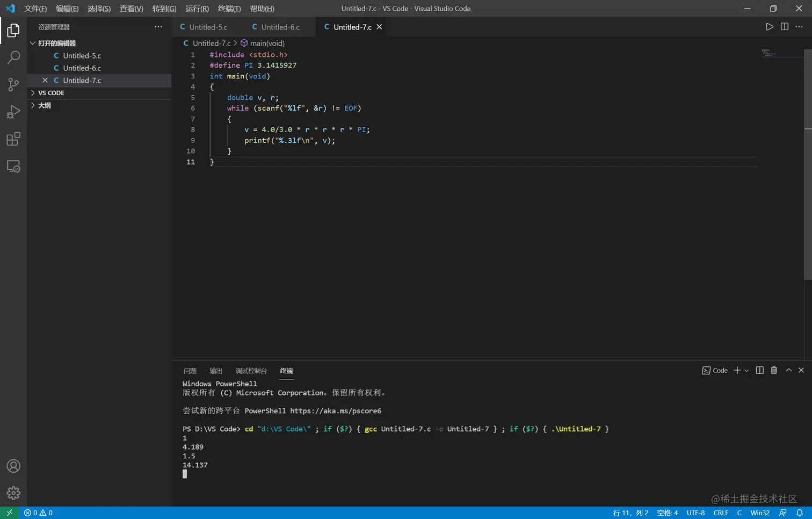The width and height of the screenshot is (812, 519).
Task: Open errors and warnings count in status bar
Action: 38,513
